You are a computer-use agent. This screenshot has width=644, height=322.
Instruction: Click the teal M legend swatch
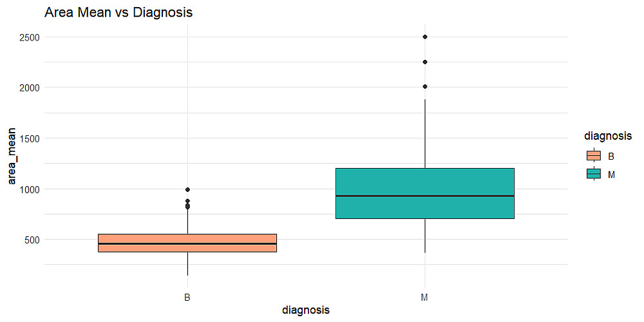click(593, 174)
